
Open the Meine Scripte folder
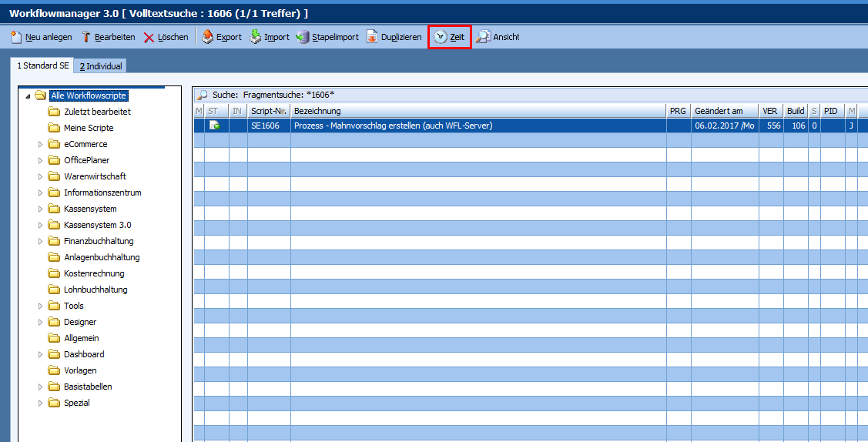[89, 128]
